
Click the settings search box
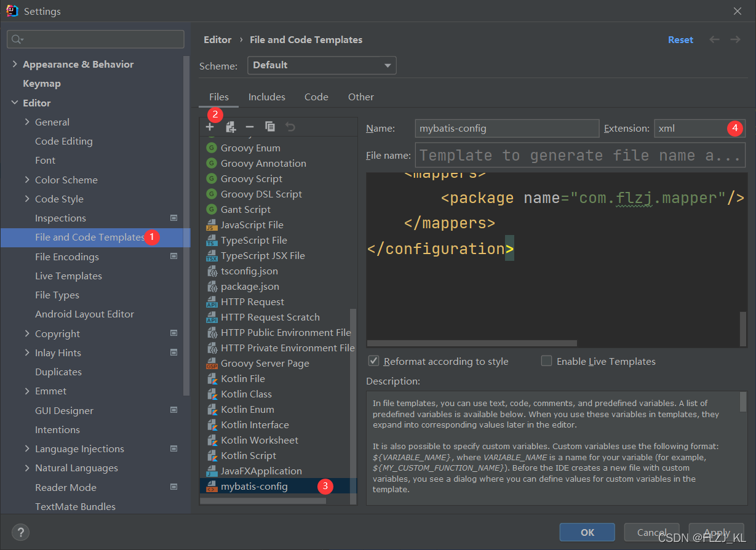pos(95,39)
